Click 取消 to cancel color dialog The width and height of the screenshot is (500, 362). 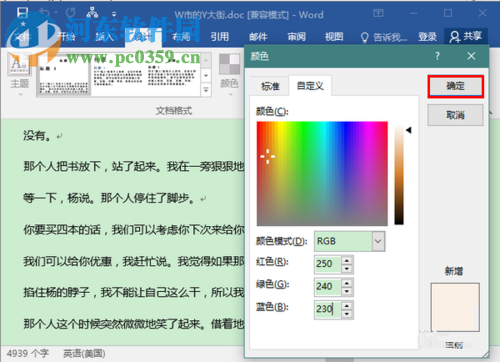click(x=455, y=115)
